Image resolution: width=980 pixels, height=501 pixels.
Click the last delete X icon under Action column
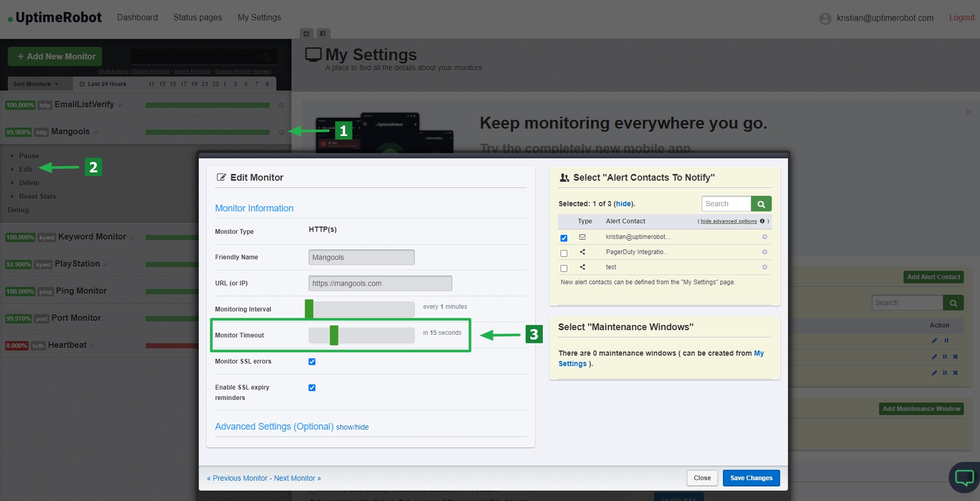pos(956,373)
